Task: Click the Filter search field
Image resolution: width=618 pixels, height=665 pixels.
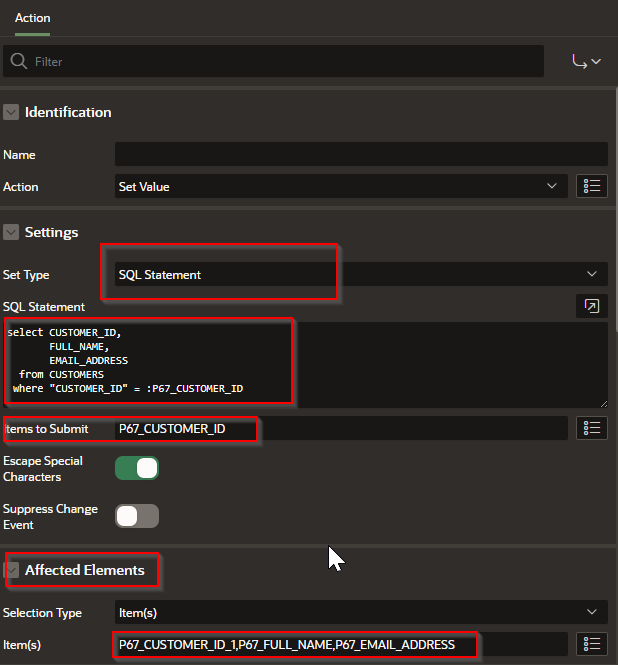Action: 273,61
